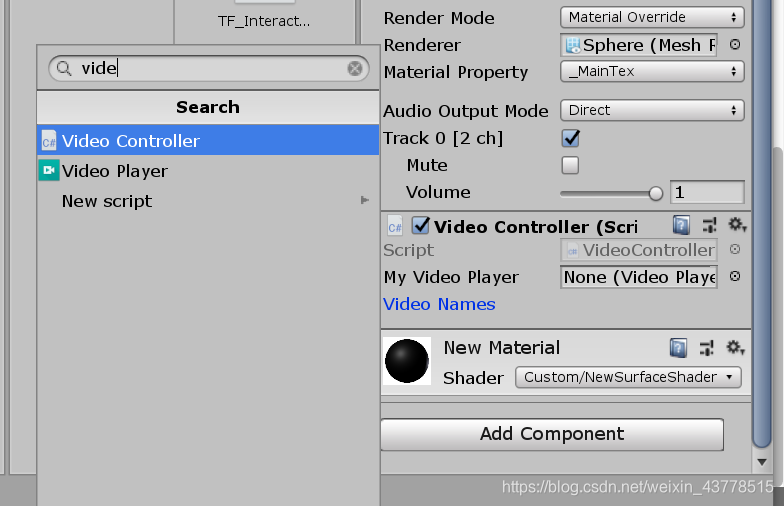This screenshot has height=506, width=784.
Task: Click the Volume slider handle
Action: 656,193
